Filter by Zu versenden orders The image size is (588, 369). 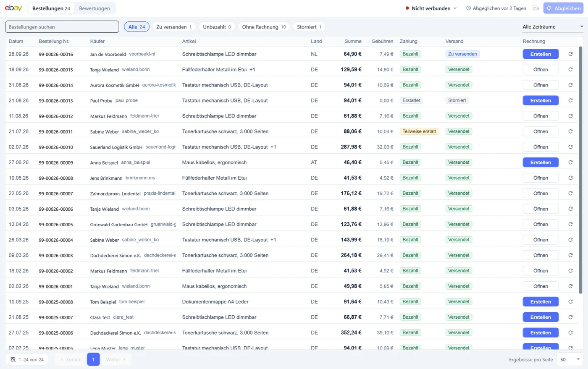click(x=174, y=27)
